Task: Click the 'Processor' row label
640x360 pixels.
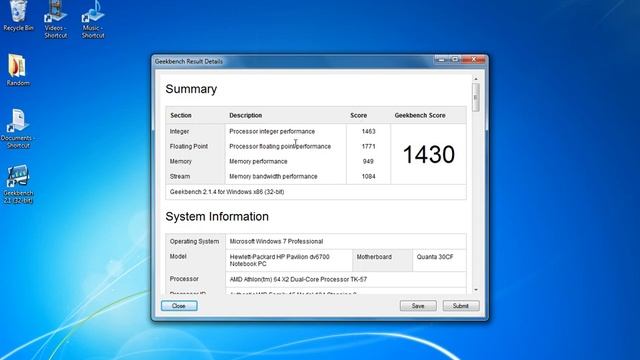Action: coord(184,279)
